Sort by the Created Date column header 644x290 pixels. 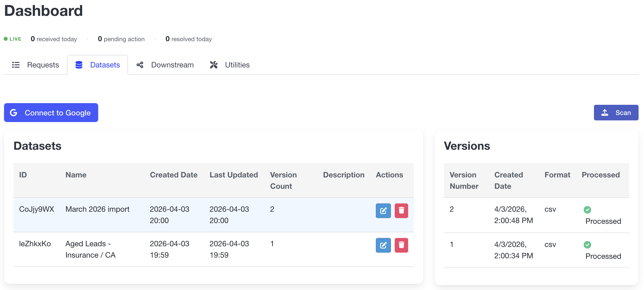pyautogui.click(x=174, y=175)
